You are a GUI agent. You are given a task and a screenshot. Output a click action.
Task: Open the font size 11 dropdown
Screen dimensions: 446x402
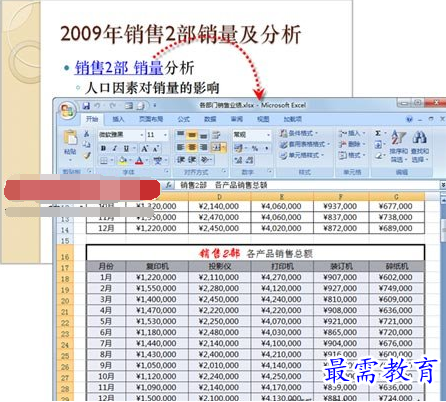coord(165,135)
